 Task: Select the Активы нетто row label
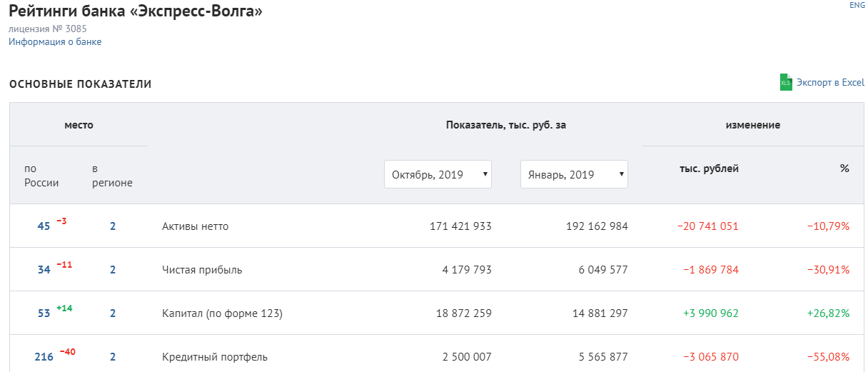(x=195, y=226)
